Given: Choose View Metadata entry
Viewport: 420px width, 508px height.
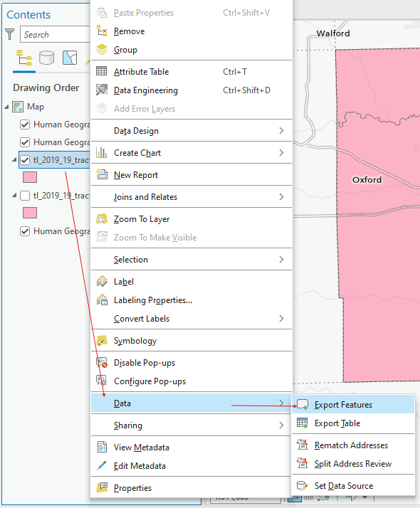Looking at the screenshot, I should pyautogui.click(x=191, y=447).
